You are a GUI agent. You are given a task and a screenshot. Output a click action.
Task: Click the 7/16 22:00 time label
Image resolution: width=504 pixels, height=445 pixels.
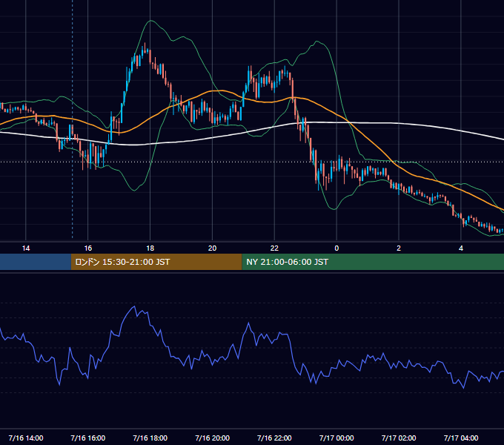(274, 438)
